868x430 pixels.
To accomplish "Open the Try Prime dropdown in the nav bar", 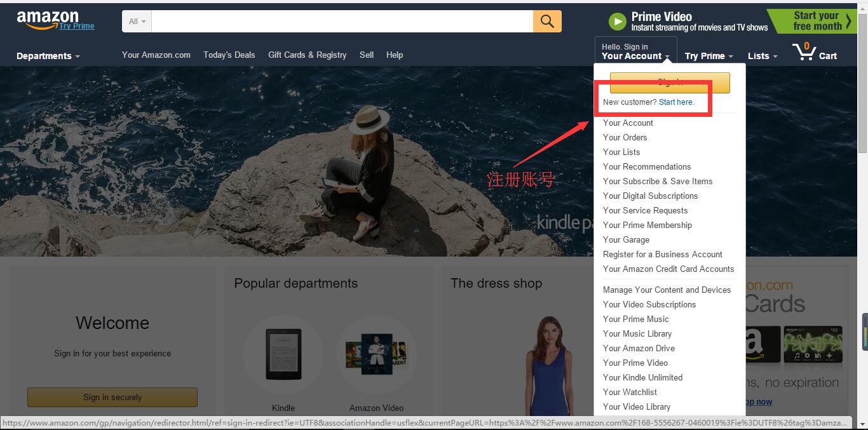I will (x=709, y=56).
